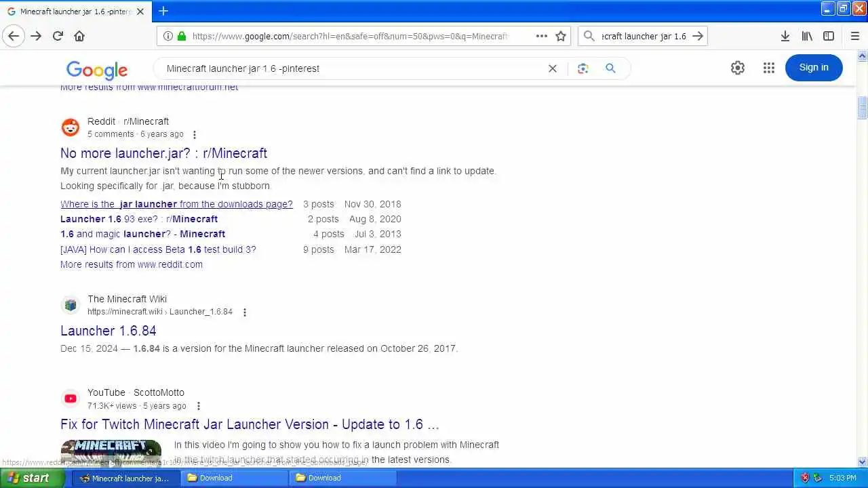Open 'No more launcher.jar? : r/Minecraft' result
This screenshot has height=488, width=868.
(x=163, y=153)
